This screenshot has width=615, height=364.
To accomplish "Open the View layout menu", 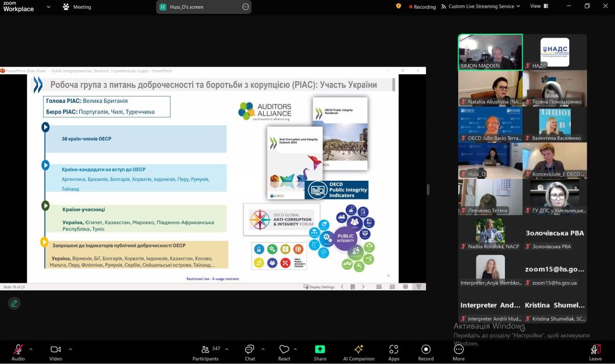I will [539, 6].
